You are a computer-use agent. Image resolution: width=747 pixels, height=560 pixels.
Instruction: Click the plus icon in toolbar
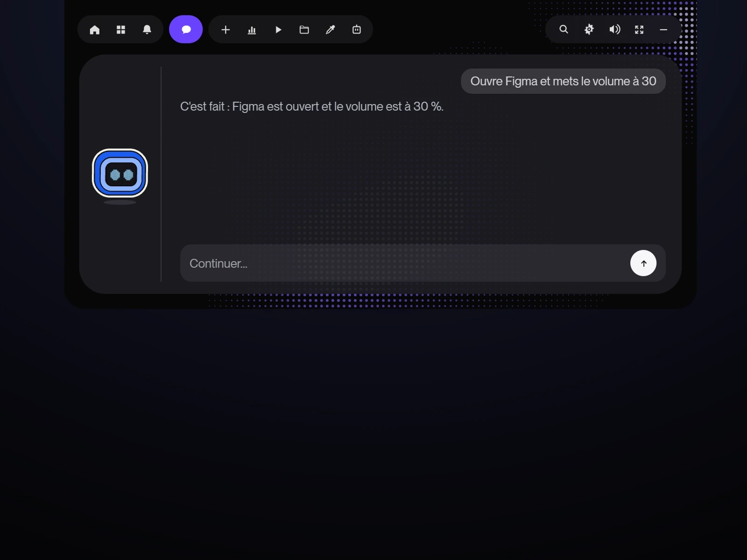click(226, 30)
